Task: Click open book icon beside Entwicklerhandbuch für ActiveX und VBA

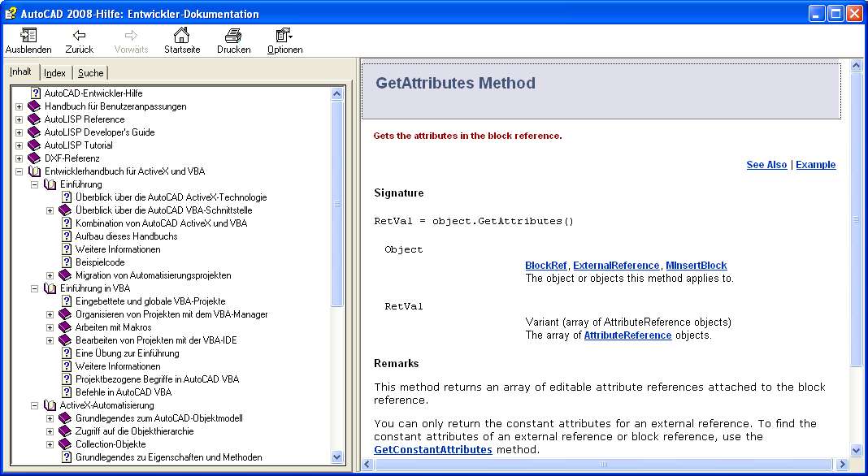Action: pyautogui.click(x=34, y=171)
